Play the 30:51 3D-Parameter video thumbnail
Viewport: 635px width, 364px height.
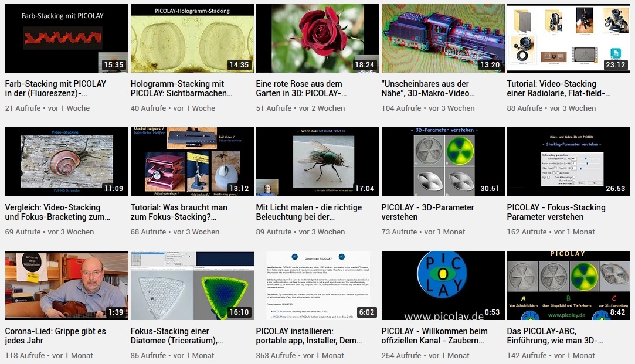(443, 162)
